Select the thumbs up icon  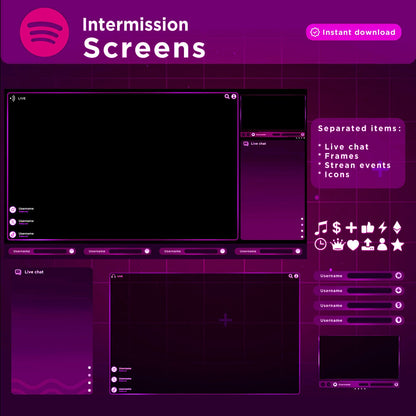[368, 228]
